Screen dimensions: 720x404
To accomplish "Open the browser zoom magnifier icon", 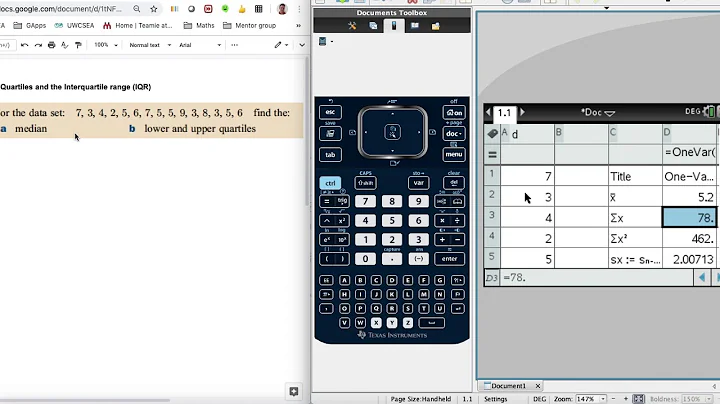I will pos(136,9).
